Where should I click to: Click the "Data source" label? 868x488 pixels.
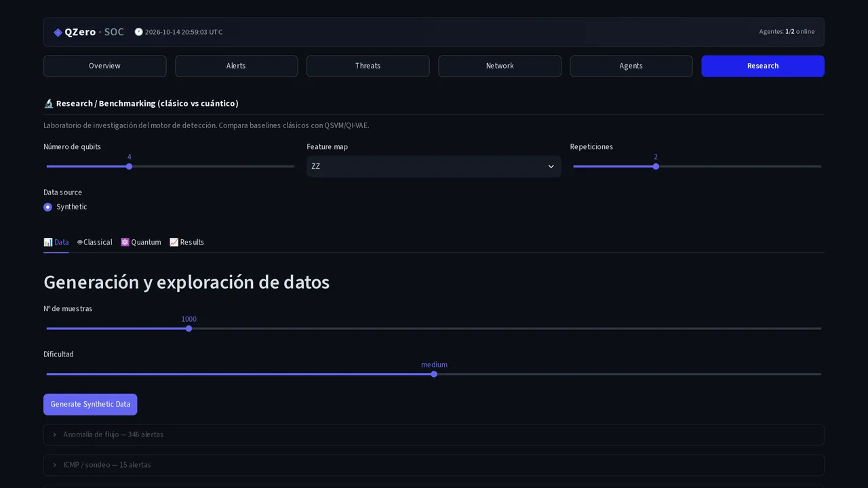[62, 192]
